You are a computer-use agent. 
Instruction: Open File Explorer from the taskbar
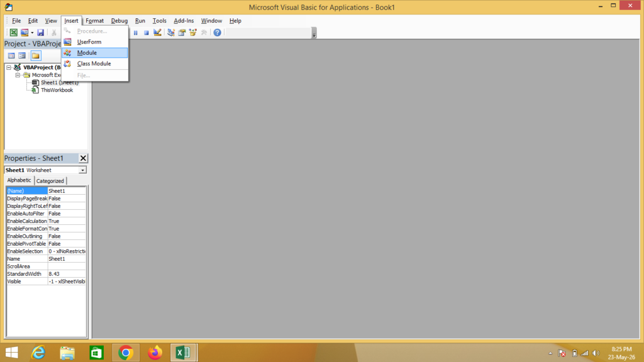point(67,353)
